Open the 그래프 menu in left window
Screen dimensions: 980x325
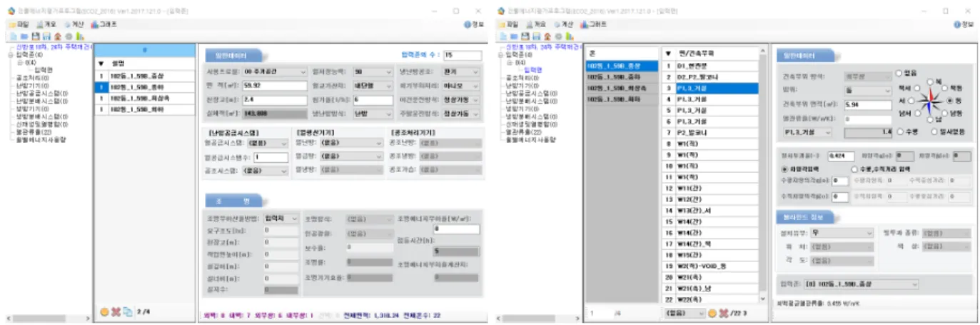tap(103, 24)
